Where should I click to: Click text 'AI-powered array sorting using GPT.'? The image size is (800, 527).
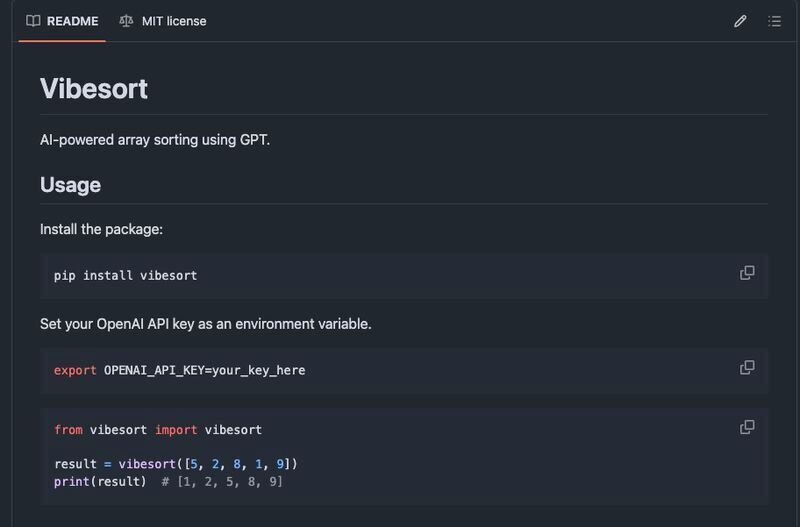tap(155, 140)
